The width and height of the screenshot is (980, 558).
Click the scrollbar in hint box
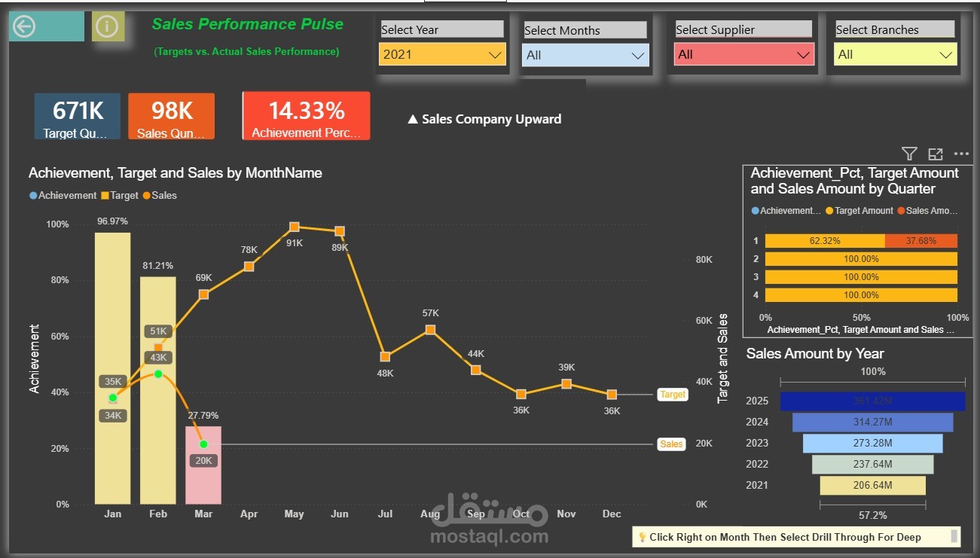tap(955, 536)
